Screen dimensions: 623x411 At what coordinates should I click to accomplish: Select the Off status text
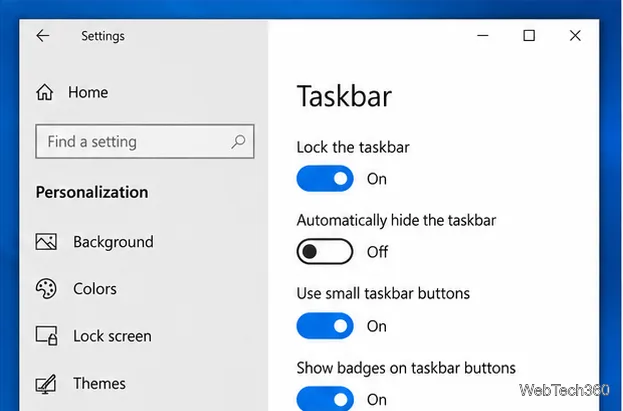tap(377, 252)
